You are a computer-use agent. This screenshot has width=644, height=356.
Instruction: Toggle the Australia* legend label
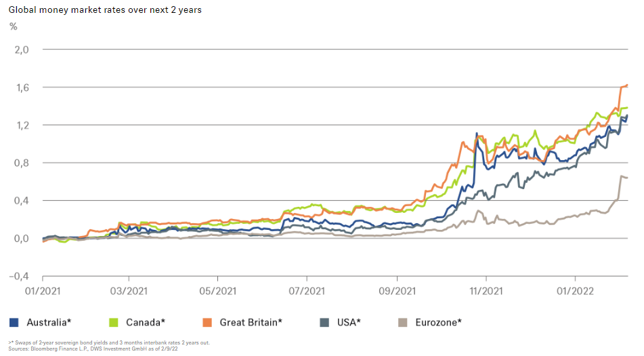49,321
